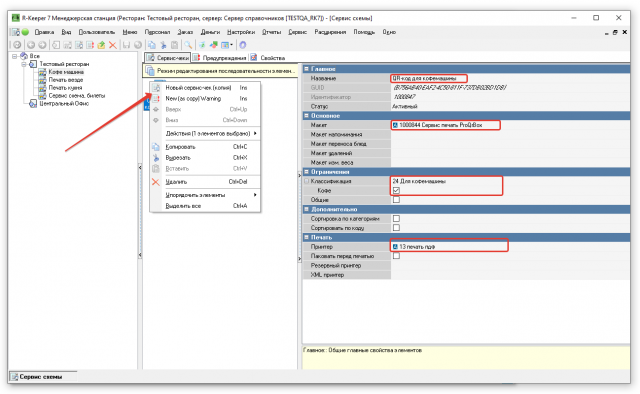Screen dimensions: 640x394
Task: Switch to the Свойства tab
Action: [268, 58]
